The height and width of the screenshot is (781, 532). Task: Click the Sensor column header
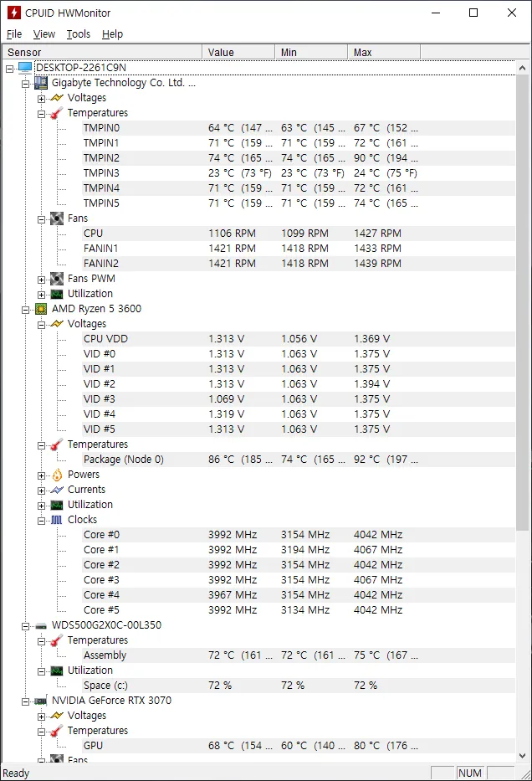click(102, 52)
